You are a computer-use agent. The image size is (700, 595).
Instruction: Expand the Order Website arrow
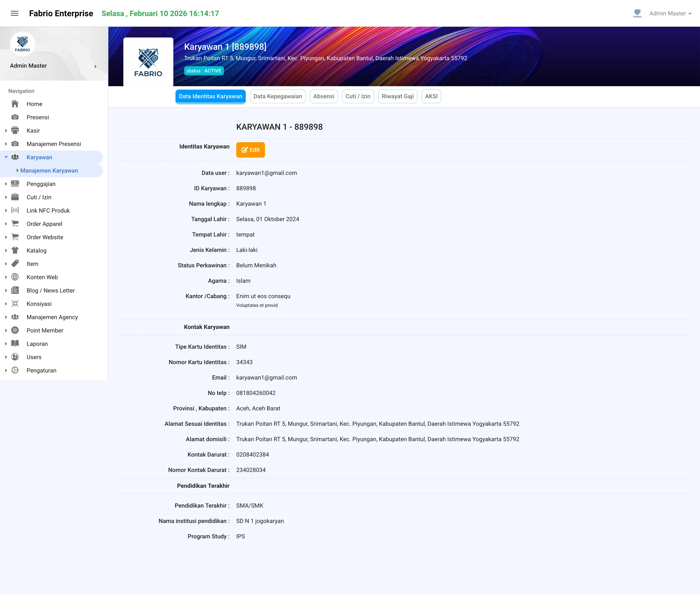click(6, 237)
